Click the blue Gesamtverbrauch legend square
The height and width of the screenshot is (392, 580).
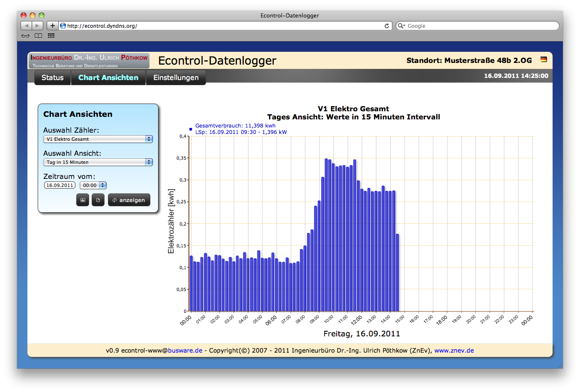pos(191,129)
